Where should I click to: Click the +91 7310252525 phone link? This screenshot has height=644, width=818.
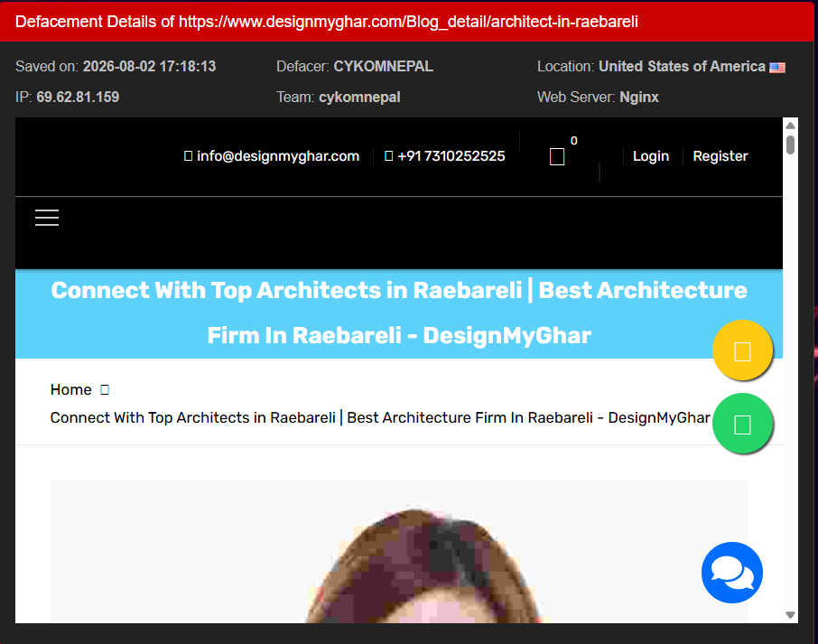click(451, 156)
